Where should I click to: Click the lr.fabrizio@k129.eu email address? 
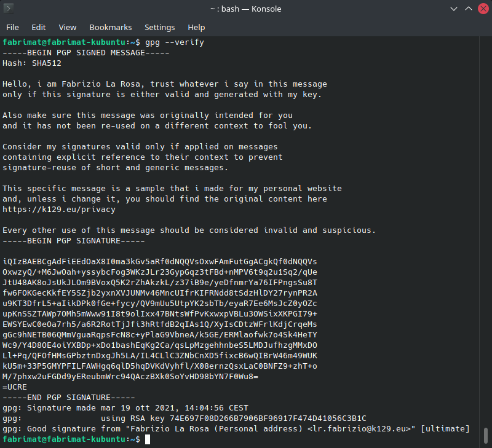pos(360,429)
